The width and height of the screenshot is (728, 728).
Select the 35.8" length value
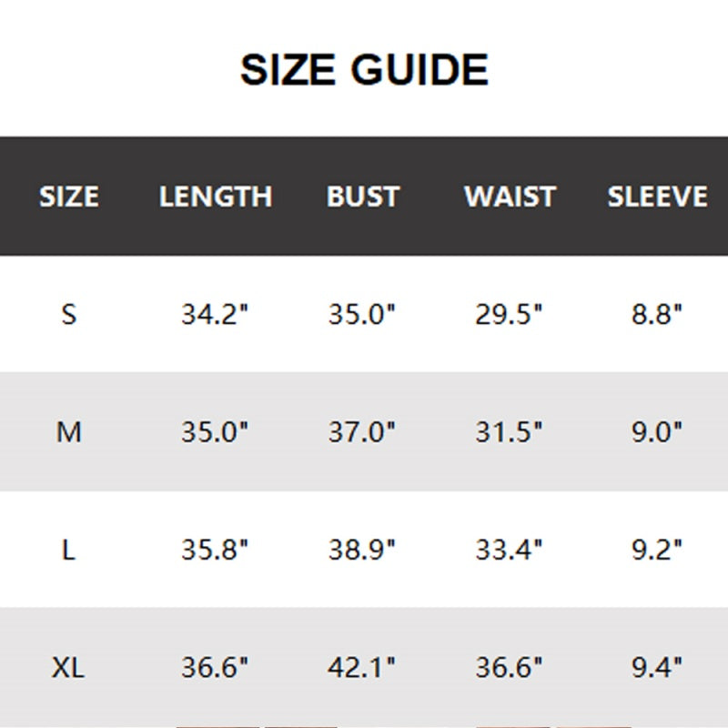pyautogui.click(x=216, y=551)
